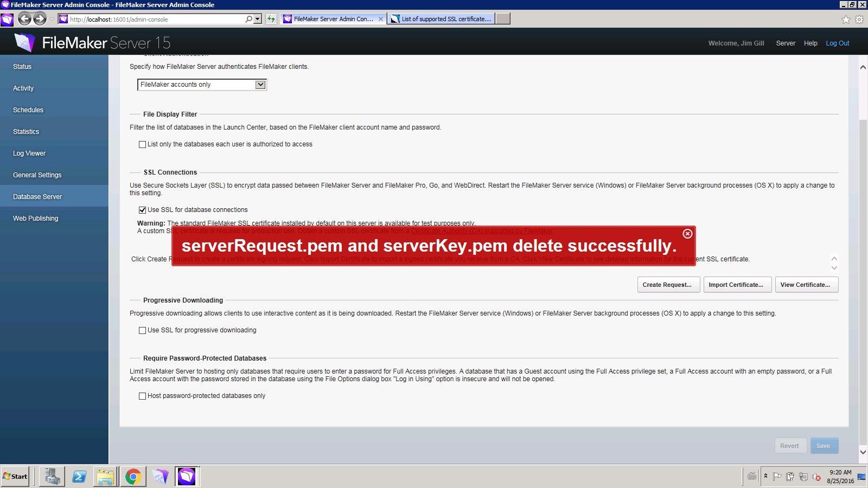This screenshot has height=488, width=868.
Task: Open Windows Explorer from the taskbar
Action: point(106,477)
